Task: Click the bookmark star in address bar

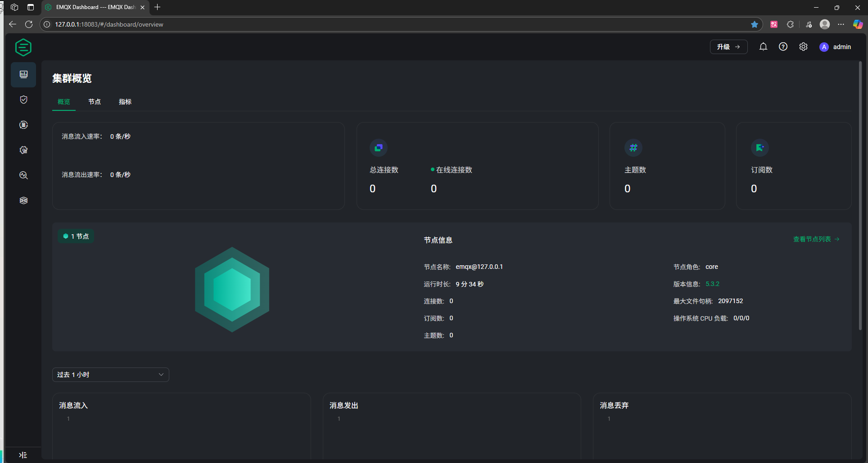Action: point(755,24)
